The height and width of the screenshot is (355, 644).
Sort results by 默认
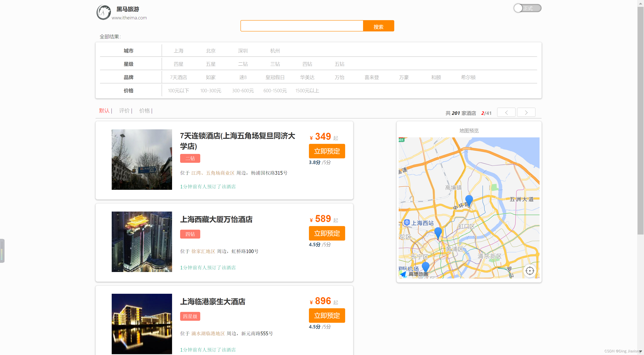(104, 111)
